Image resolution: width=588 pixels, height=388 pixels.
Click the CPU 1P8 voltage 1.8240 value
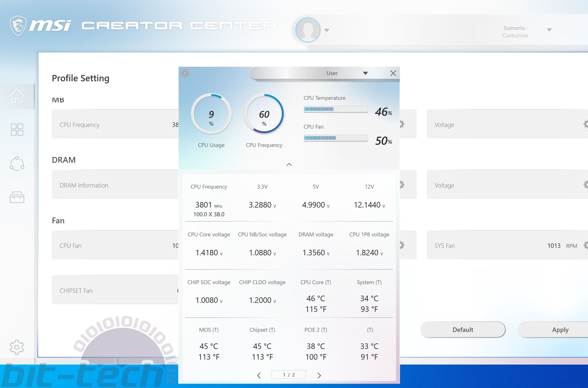point(369,253)
